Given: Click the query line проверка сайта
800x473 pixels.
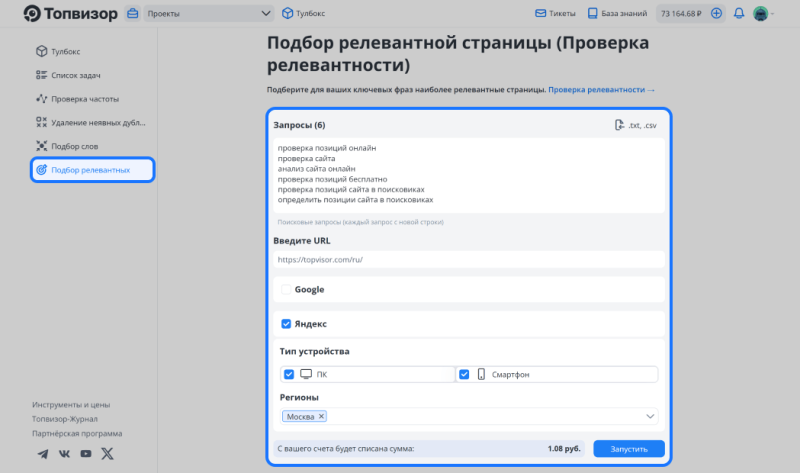Looking at the screenshot, I should (306, 158).
